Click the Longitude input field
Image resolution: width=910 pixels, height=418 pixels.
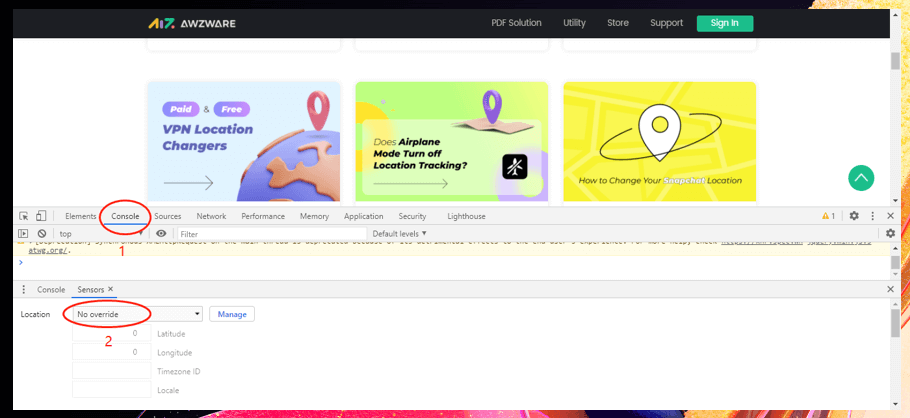tap(111, 352)
